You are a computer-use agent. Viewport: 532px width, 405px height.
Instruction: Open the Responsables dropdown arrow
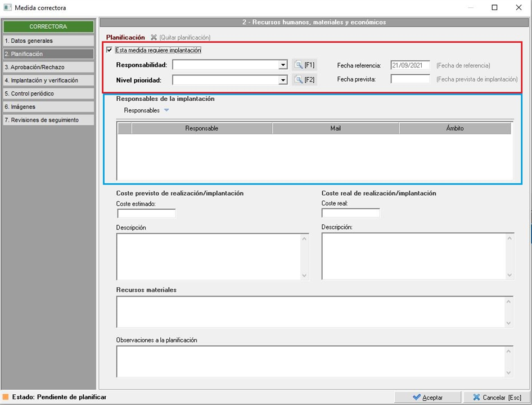click(166, 111)
